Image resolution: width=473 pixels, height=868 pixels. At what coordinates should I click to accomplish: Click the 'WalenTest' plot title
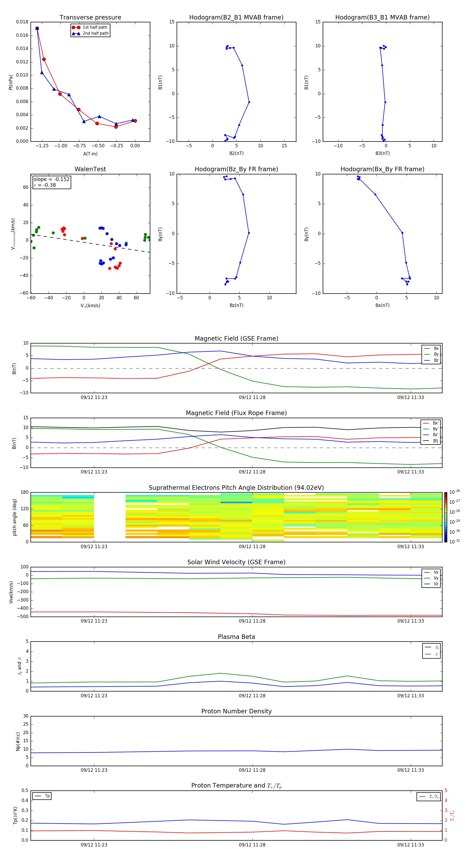90,169
